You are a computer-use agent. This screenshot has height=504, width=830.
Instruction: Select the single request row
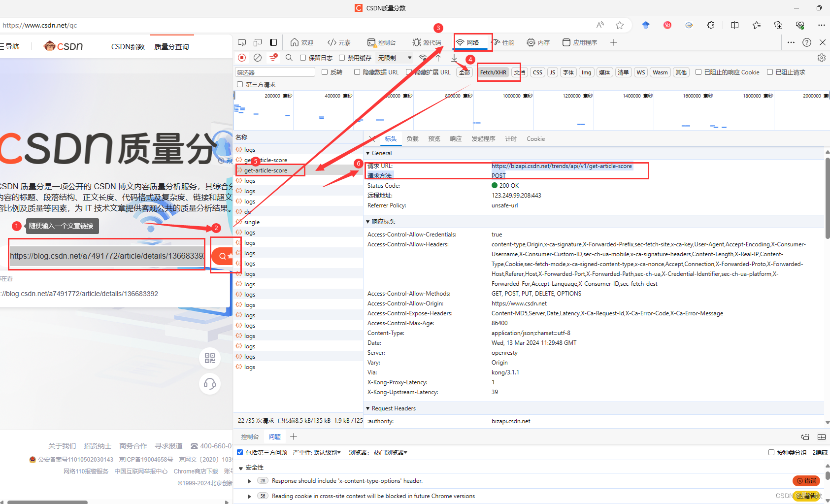[298, 222]
